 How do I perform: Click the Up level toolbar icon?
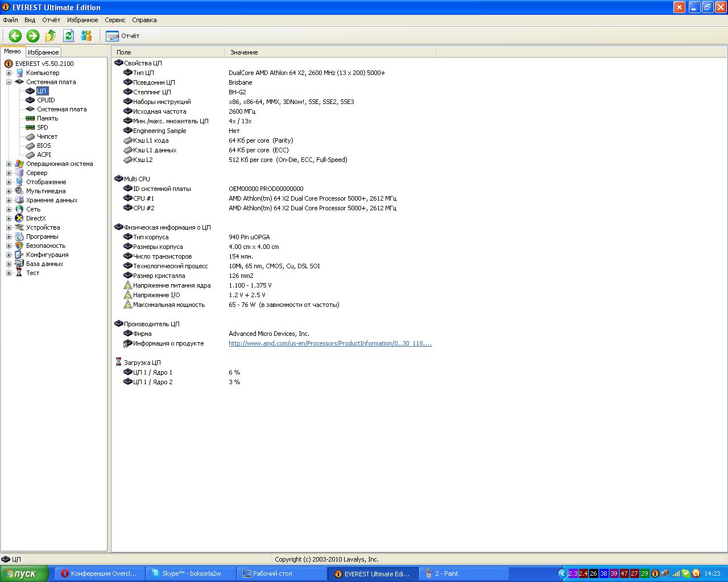(51, 36)
